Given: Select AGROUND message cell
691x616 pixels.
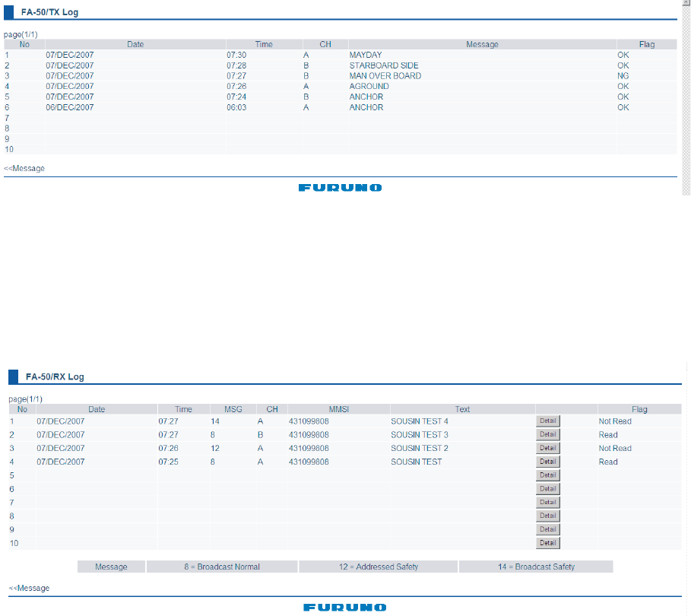Looking at the screenshot, I should (369, 87).
